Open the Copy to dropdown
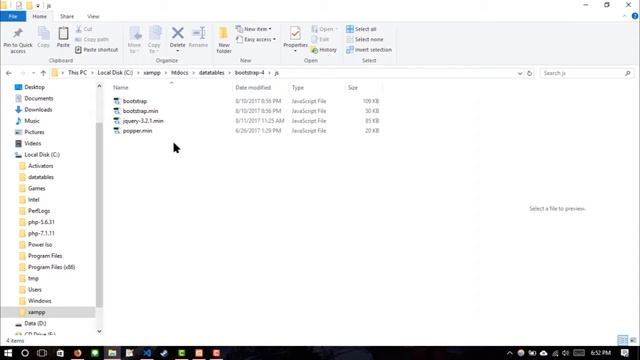 pos(154,40)
